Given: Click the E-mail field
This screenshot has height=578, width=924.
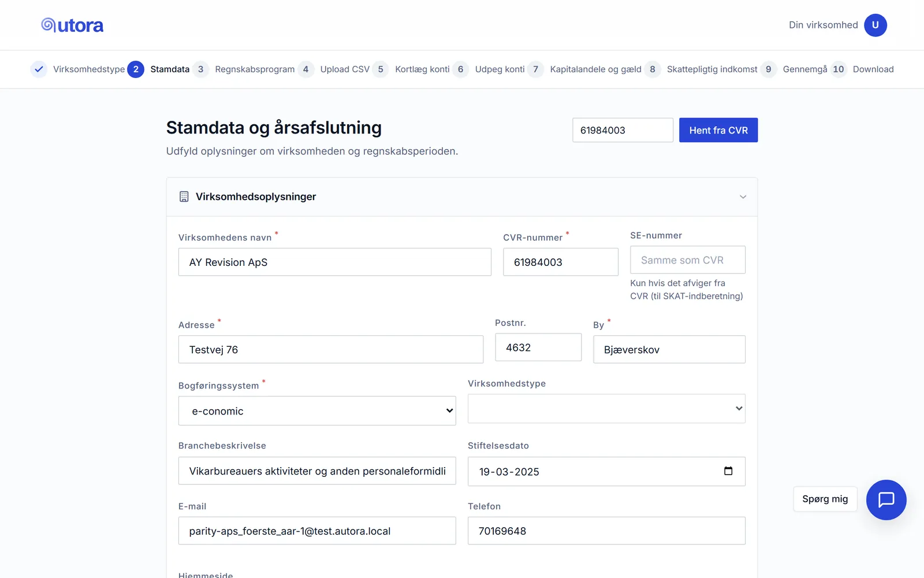Looking at the screenshot, I should tap(317, 531).
